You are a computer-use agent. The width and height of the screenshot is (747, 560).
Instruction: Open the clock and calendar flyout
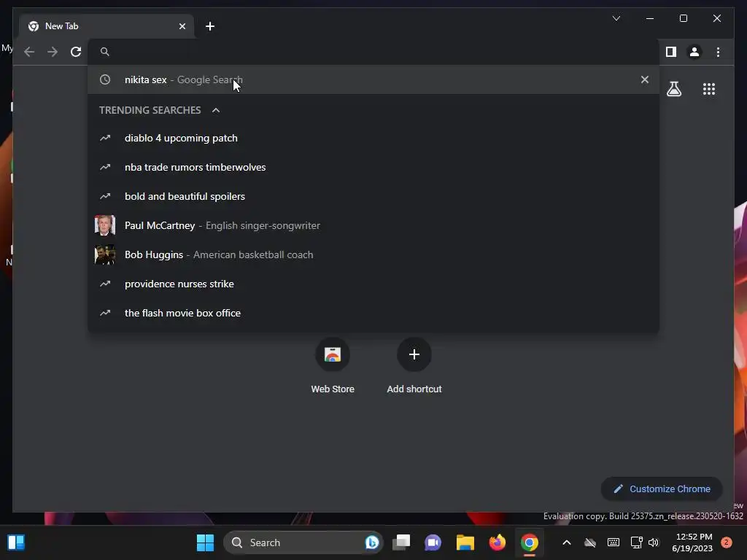click(x=692, y=542)
